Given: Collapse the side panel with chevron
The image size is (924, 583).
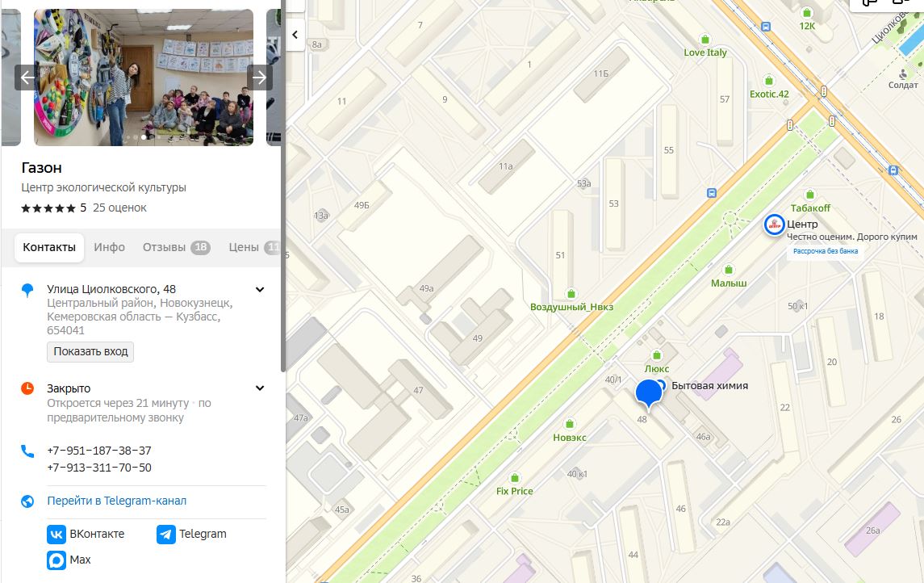Looking at the screenshot, I should [295, 35].
